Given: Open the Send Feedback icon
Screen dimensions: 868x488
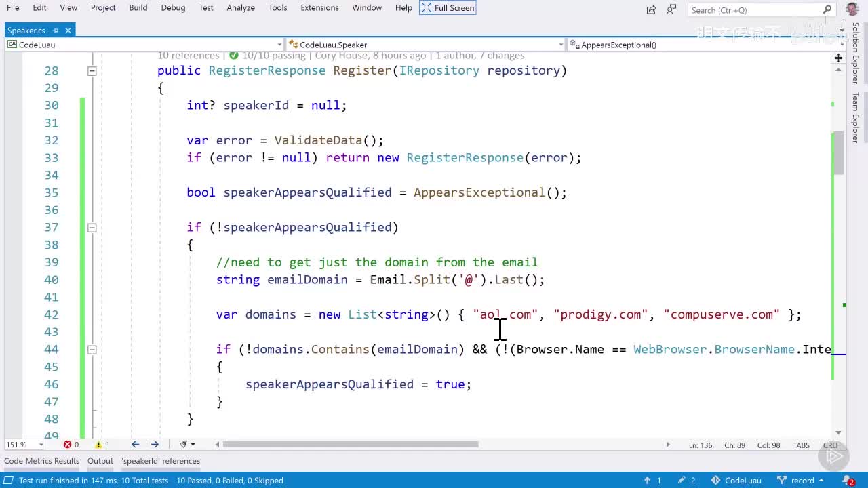Looking at the screenshot, I should (x=671, y=9).
